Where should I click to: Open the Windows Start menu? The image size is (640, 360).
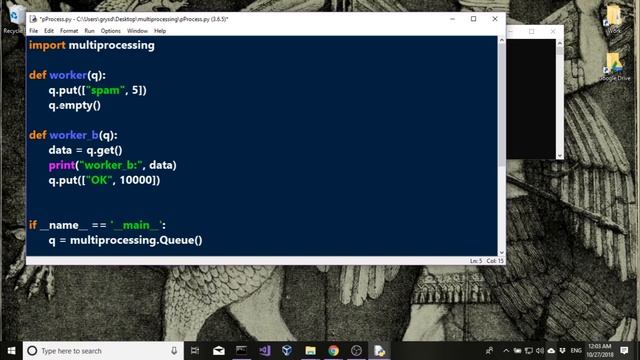[11, 351]
